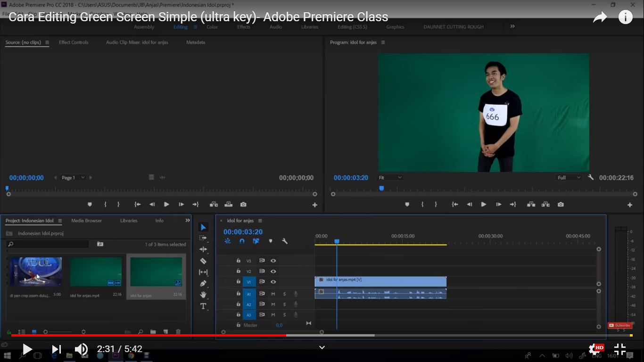Screen dimensions: 644x362
Task: Toggle V1 track output eye
Action: [x=273, y=282]
